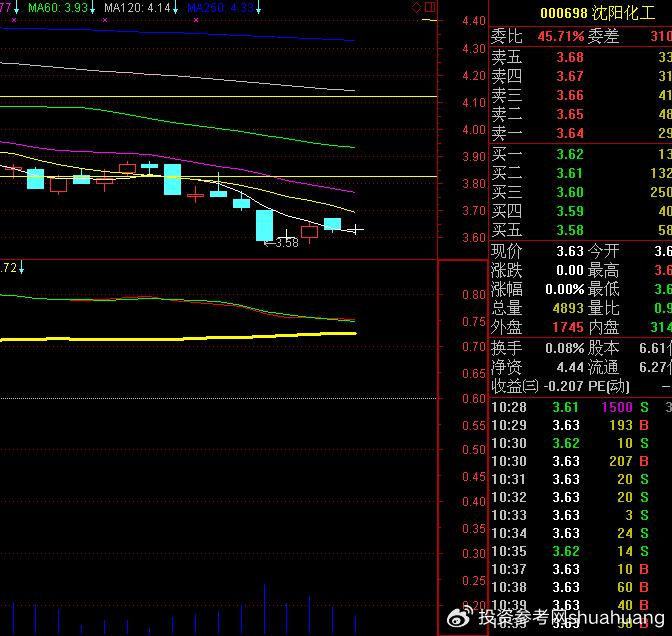Select the 卖三 3.66 ask row
This screenshot has height=636, width=672.
[x=581, y=95]
